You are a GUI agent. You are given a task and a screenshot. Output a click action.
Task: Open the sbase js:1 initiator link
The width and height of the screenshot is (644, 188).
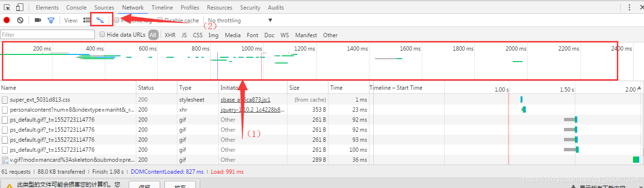coord(245,100)
